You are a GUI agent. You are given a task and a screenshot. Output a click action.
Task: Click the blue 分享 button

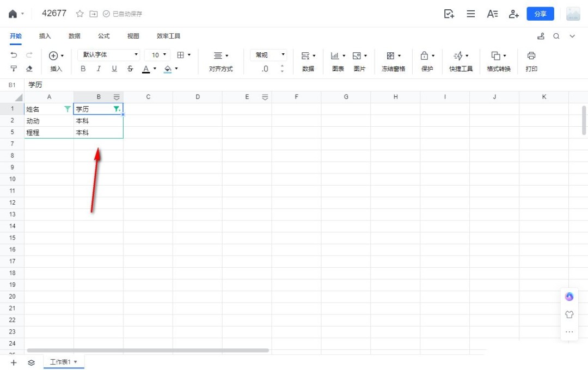[x=540, y=14]
